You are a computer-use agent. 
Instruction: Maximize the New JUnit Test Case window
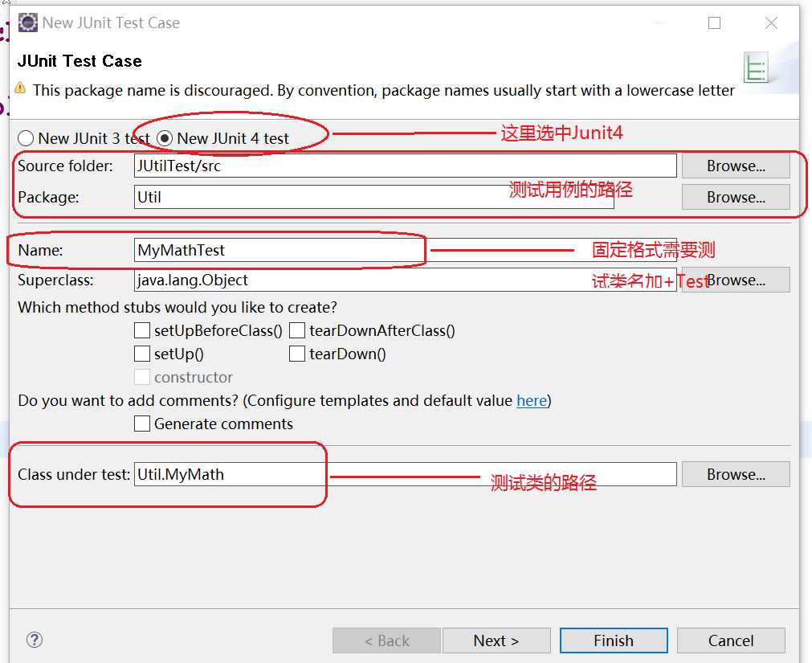714,23
